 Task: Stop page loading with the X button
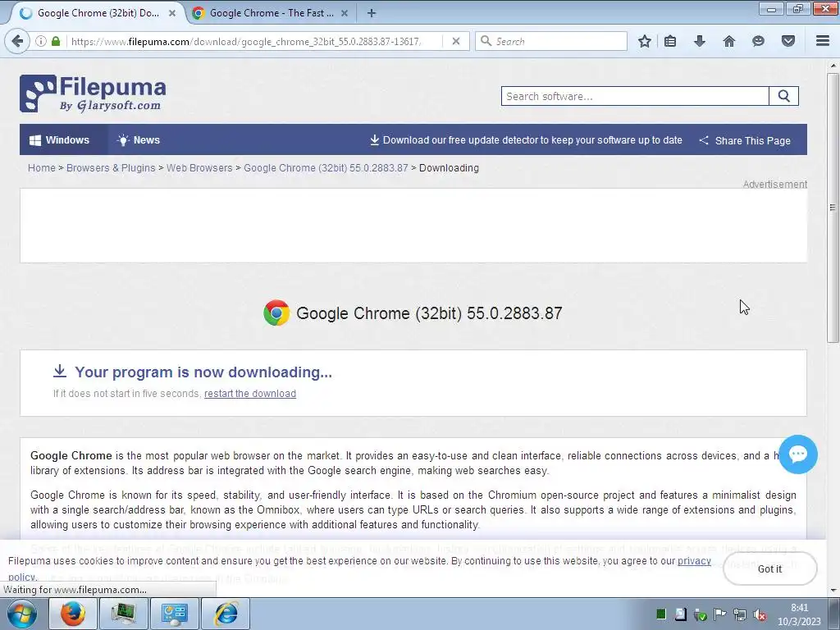[456, 41]
